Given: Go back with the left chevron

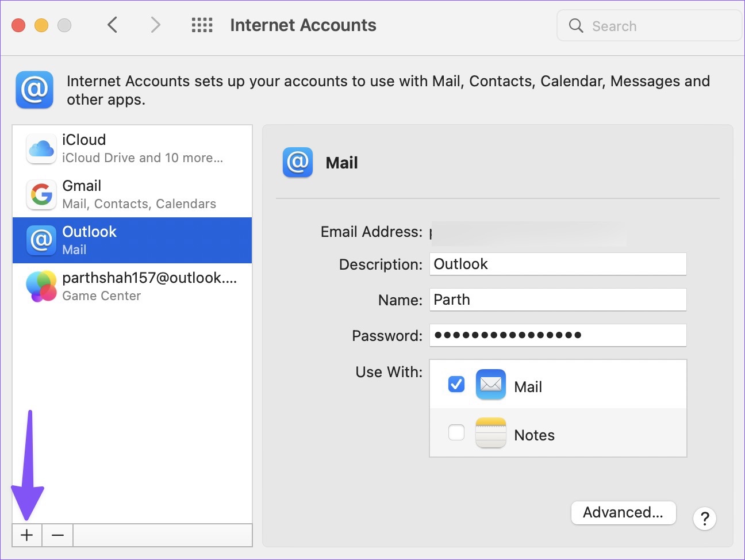Looking at the screenshot, I should point(113,25).
